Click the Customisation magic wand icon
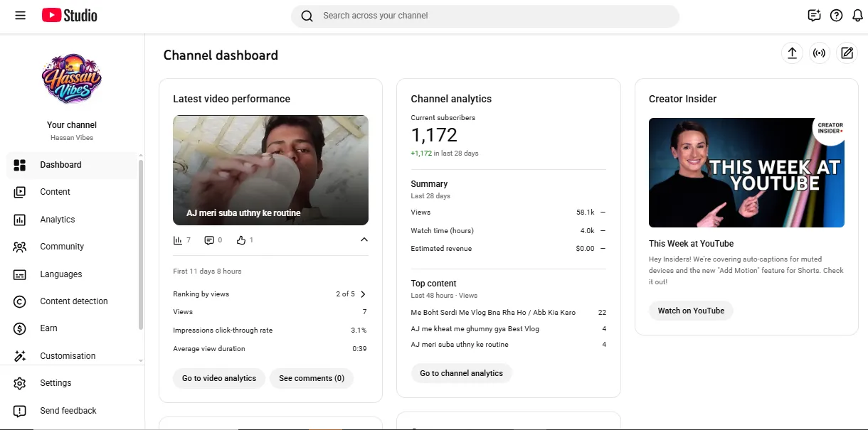This screenshot has width=868, height=430. (20, 356)
